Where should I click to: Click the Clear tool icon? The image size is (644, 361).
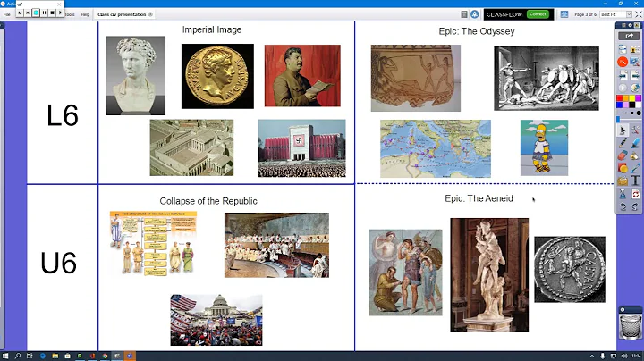click(623, 194)
